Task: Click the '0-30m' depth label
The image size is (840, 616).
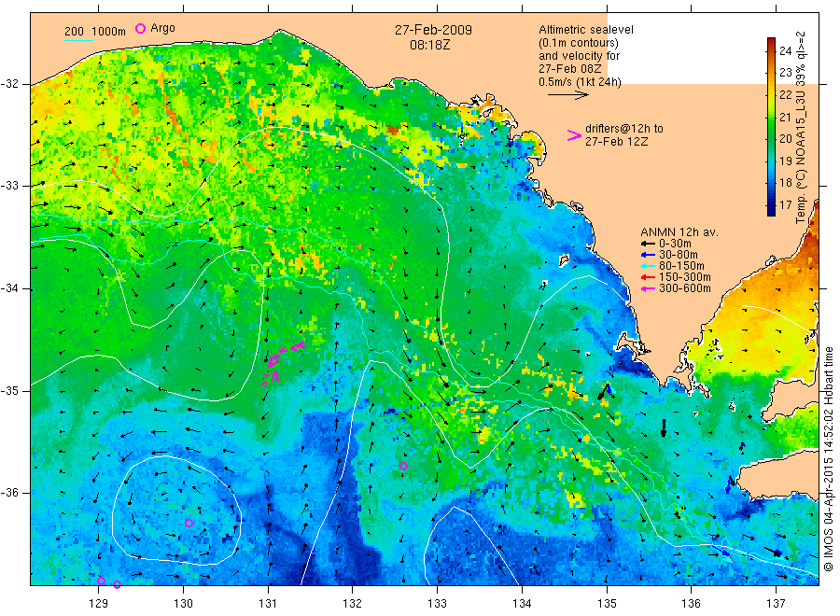Action: pos(675,244)
